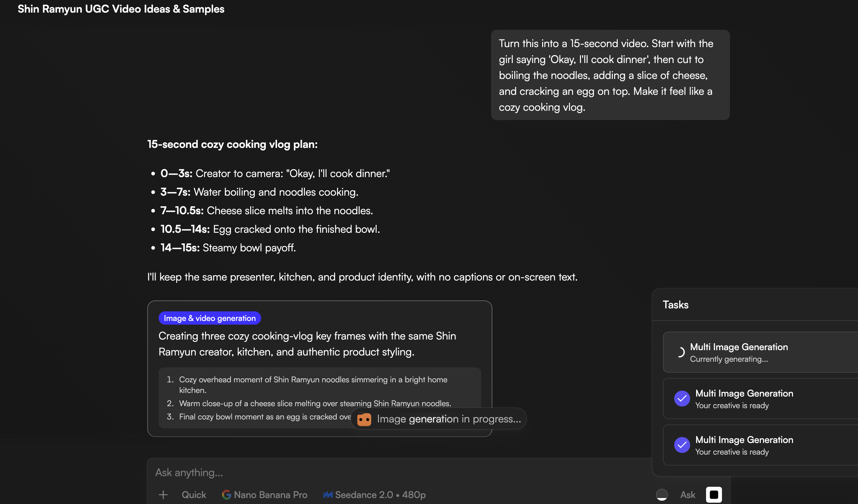Click prompt 1 about noodles simmering overhead
This screenshot has height=504, width=858.
pyautogui.click(x=313, y=385)
